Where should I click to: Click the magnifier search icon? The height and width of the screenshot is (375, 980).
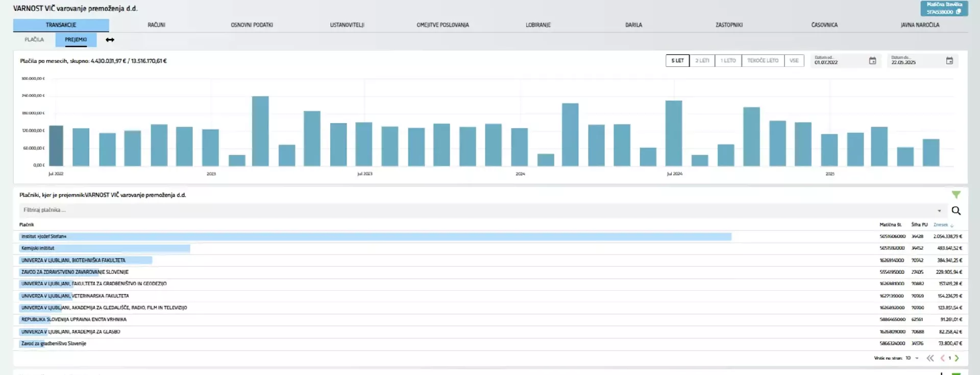coord(955,210)
